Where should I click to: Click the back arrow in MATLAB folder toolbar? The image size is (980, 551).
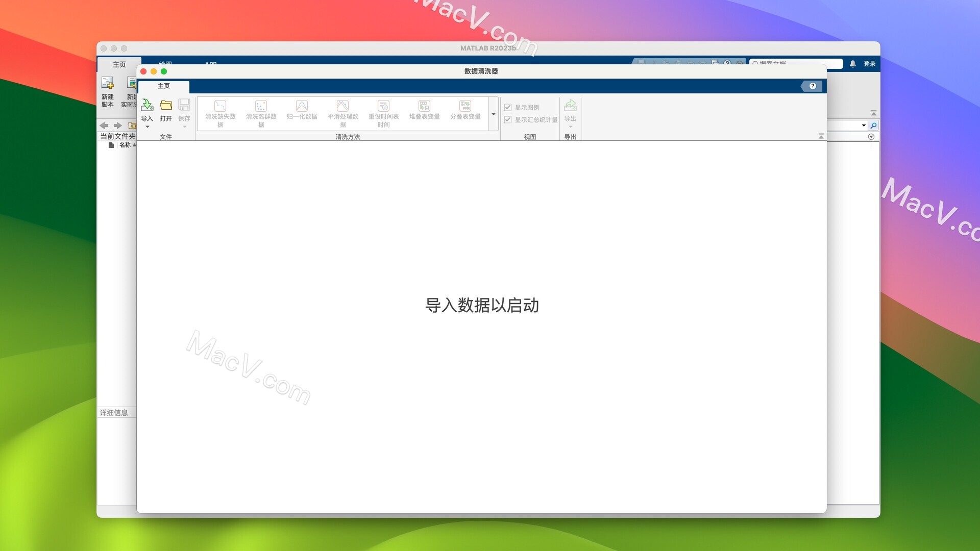[x=104, y=126]
